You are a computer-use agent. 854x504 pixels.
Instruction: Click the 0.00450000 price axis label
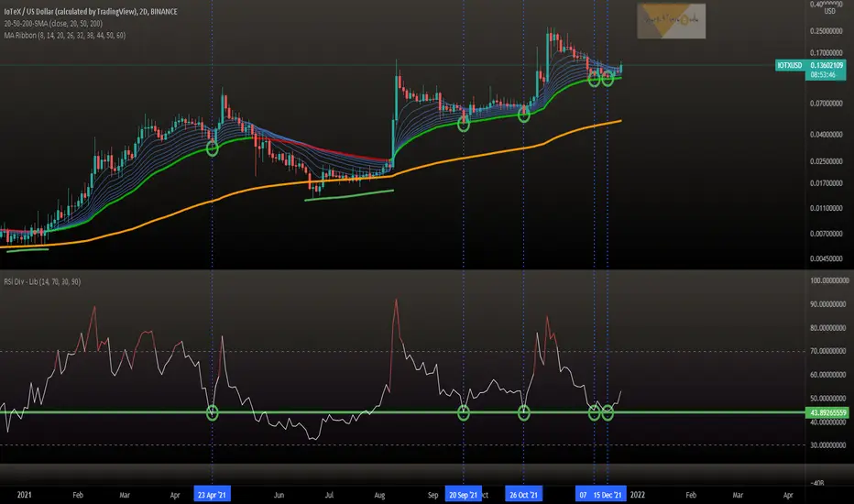(827, 258)
